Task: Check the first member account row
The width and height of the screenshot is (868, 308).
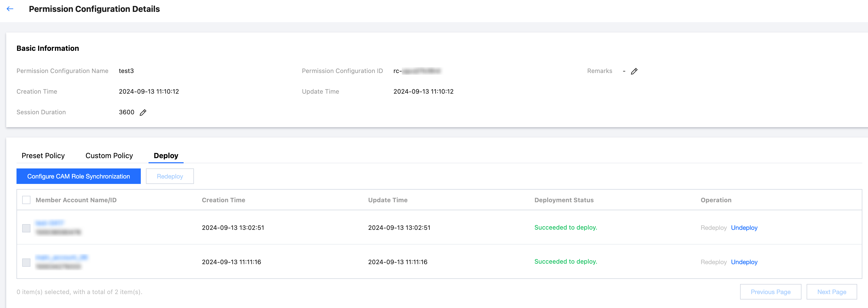Action: click(x=26, y=228)
